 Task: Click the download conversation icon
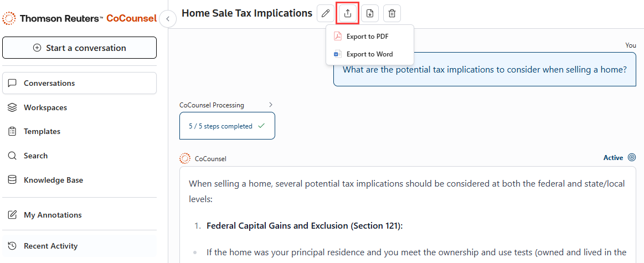(370, 13)
